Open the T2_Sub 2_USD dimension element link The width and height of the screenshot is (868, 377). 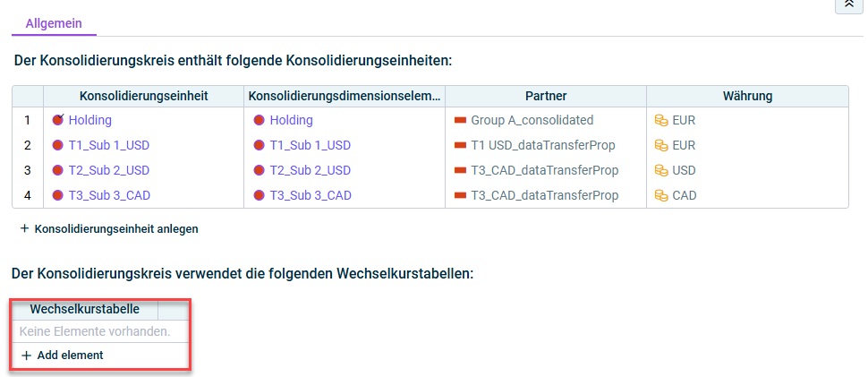[310, 170]
